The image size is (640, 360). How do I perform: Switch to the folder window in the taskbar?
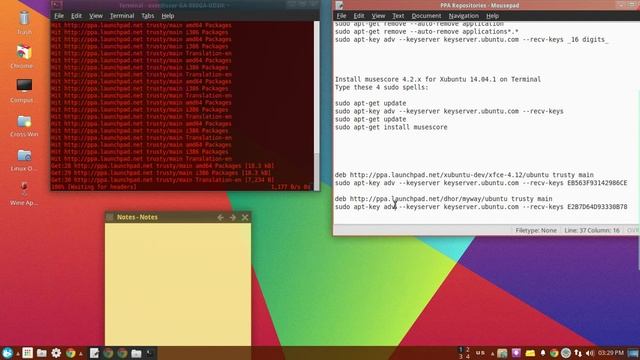[x=136, y=353]
